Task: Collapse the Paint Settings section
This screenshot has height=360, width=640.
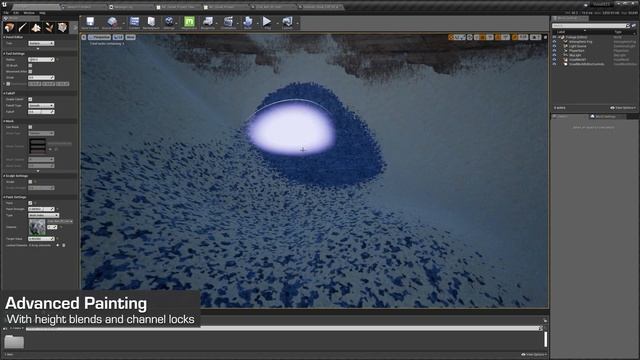Action: point(4,197)
